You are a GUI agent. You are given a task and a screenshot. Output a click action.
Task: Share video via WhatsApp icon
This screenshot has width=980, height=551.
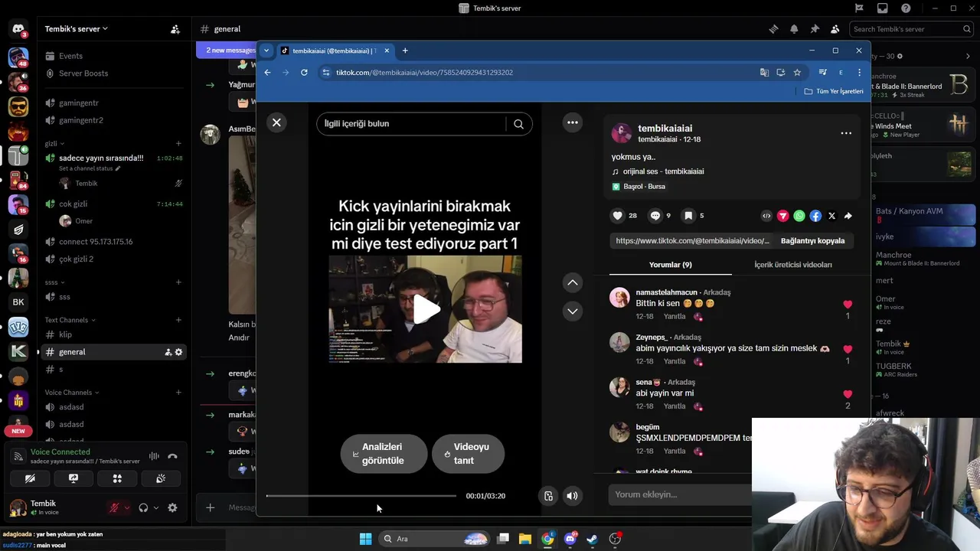tap(799, 216)
